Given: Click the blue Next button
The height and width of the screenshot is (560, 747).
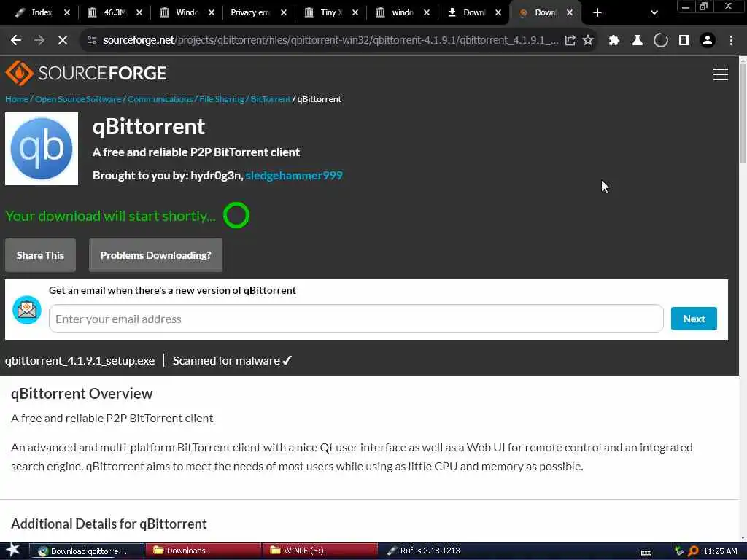Looking at the screenshot, I should (x=694, y=319).
